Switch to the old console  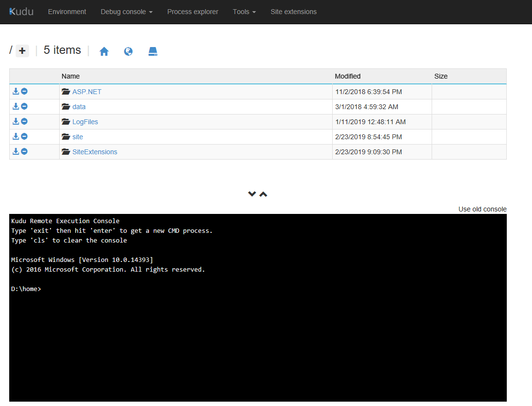coord(482,209)
